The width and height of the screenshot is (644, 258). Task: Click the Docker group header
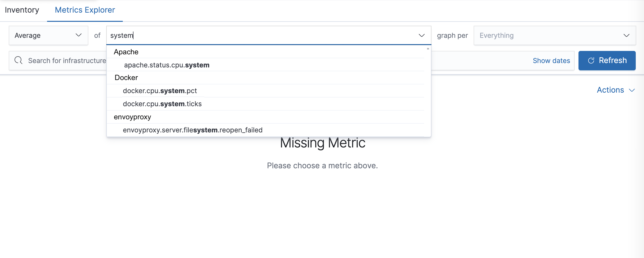pyautogui.click(x=126, y=77)
